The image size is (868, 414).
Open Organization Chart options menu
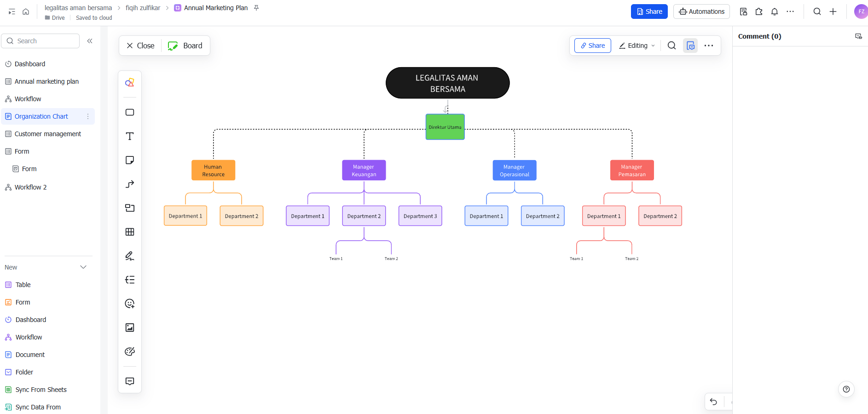coord(88,116)
